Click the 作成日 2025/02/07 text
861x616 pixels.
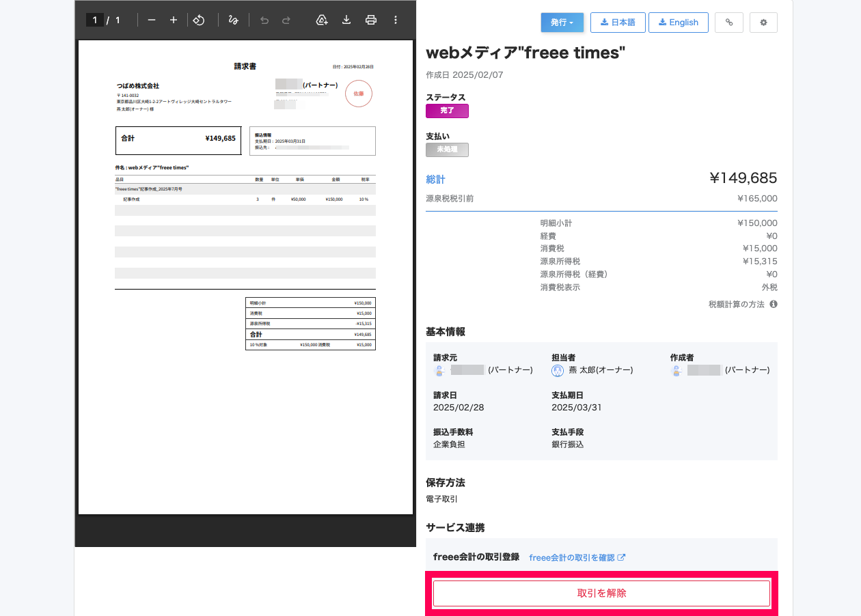tap(464, 75)
